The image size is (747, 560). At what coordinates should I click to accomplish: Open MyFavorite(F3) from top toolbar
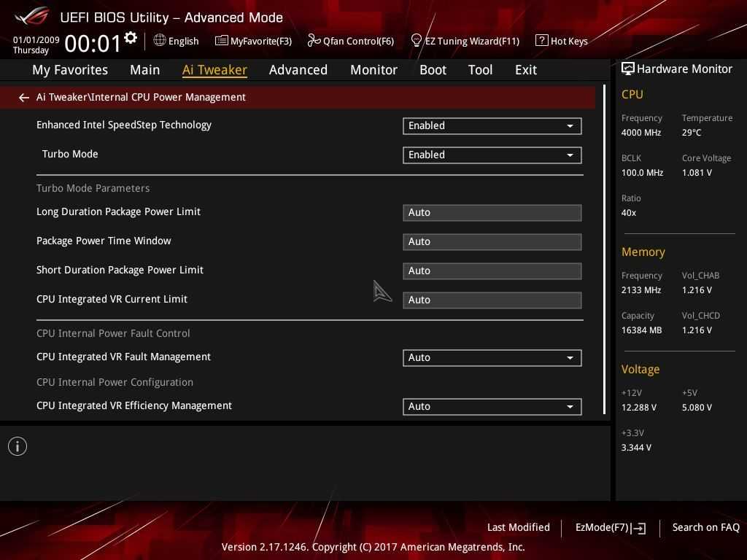(x=253, y=41)
